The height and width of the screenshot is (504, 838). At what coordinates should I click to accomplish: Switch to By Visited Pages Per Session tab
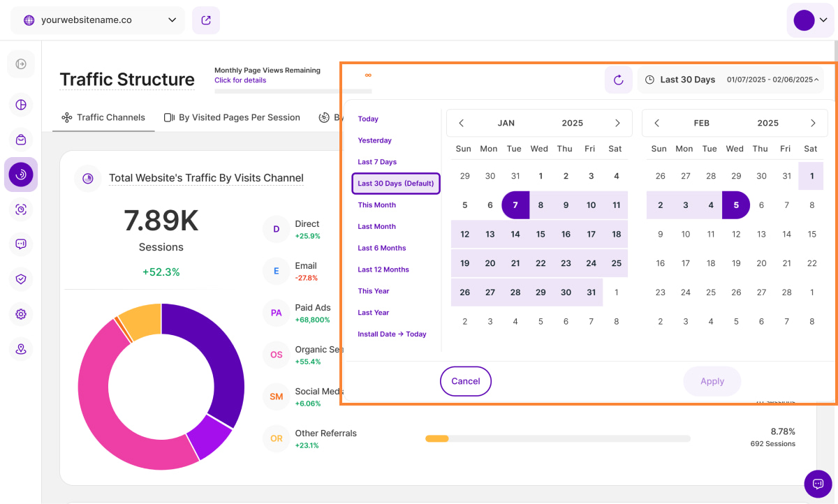232,117
